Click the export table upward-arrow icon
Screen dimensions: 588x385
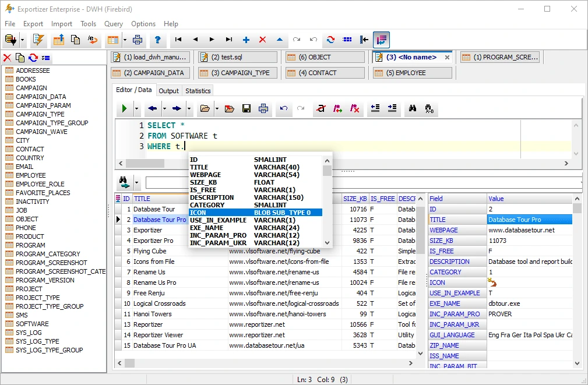point(58,40)
